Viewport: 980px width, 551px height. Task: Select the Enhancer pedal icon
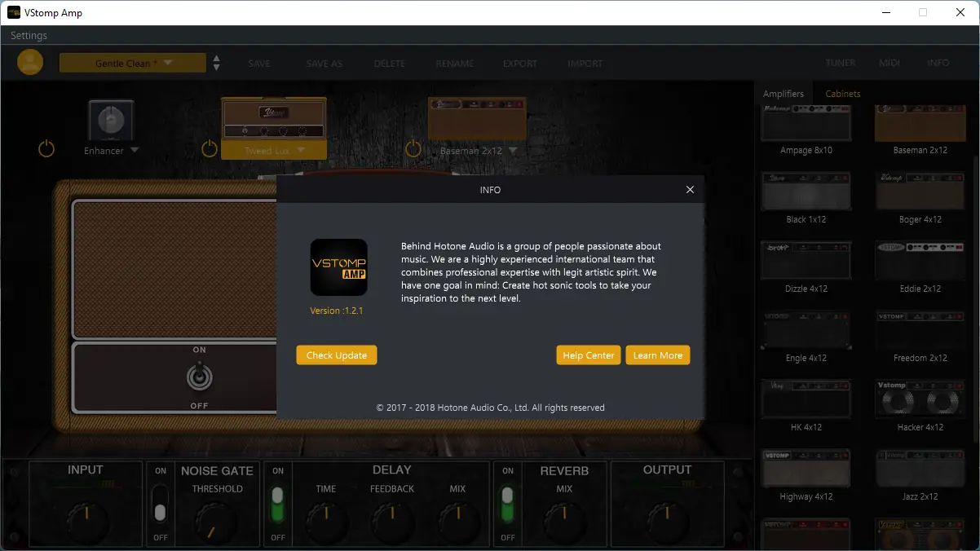tap(111, 121)
